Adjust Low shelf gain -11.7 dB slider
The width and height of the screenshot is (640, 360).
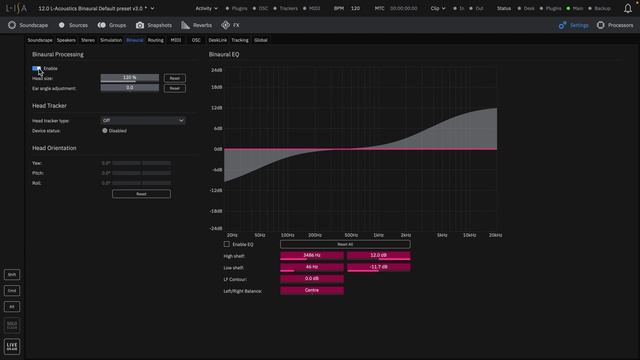point(379,267)
